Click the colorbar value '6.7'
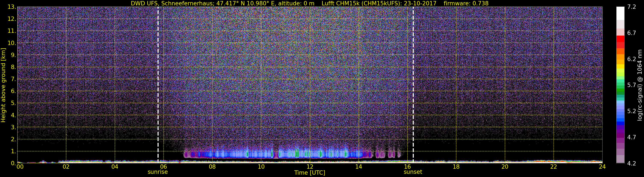This screenshot has width=644, height=177. pos(632,33)
